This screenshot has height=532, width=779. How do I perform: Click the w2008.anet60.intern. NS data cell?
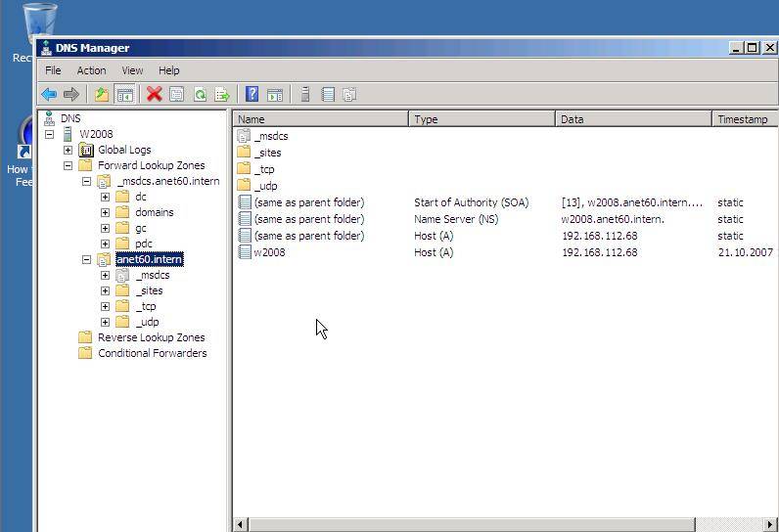tap(613, 219)
